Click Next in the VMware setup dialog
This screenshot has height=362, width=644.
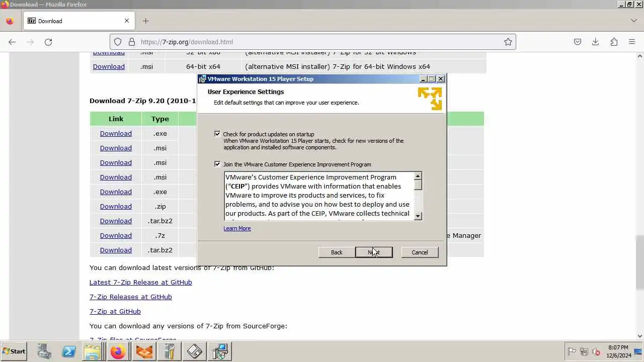[374, 252]
